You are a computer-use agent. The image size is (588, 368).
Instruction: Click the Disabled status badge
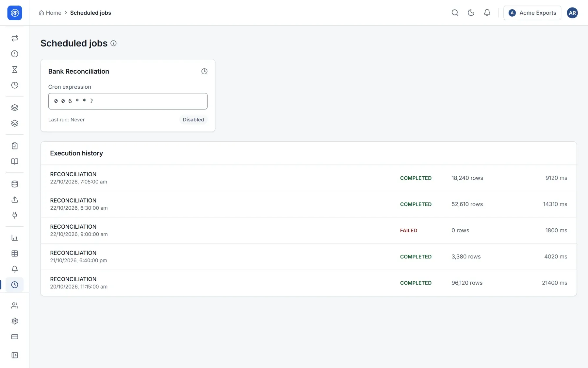click(193, 120)
